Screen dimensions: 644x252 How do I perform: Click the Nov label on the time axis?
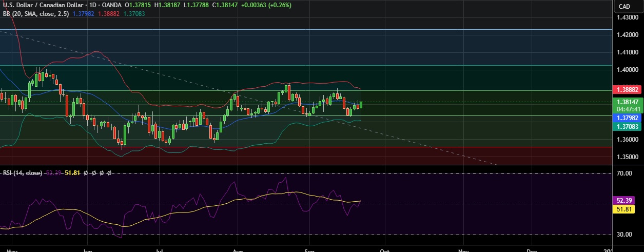(x=463, y=250)
